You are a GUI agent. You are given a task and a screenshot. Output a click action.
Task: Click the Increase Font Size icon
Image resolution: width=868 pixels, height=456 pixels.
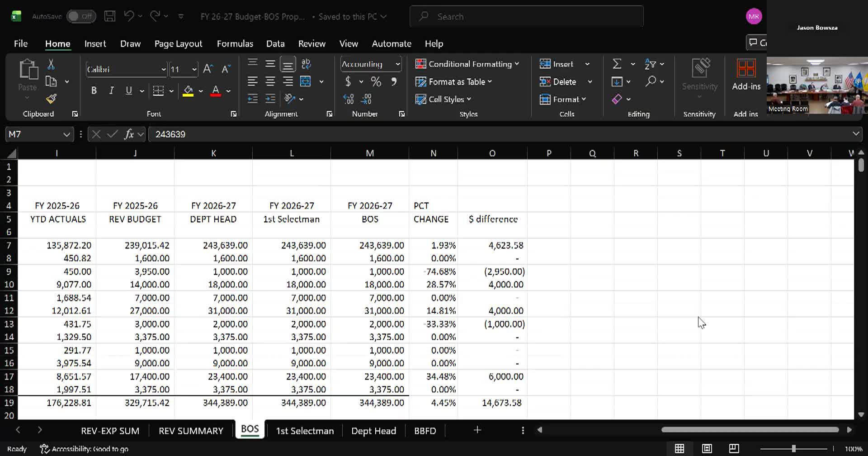tap(208, 69)
